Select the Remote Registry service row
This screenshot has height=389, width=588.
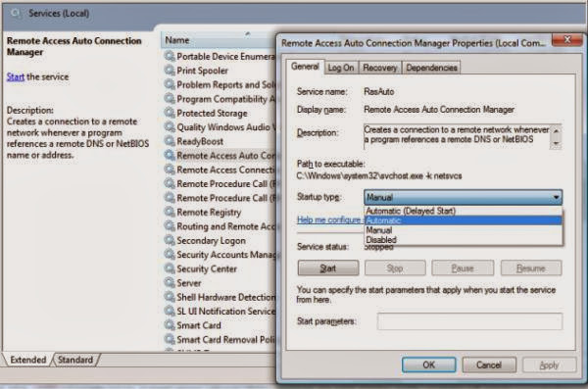(220, 212)
